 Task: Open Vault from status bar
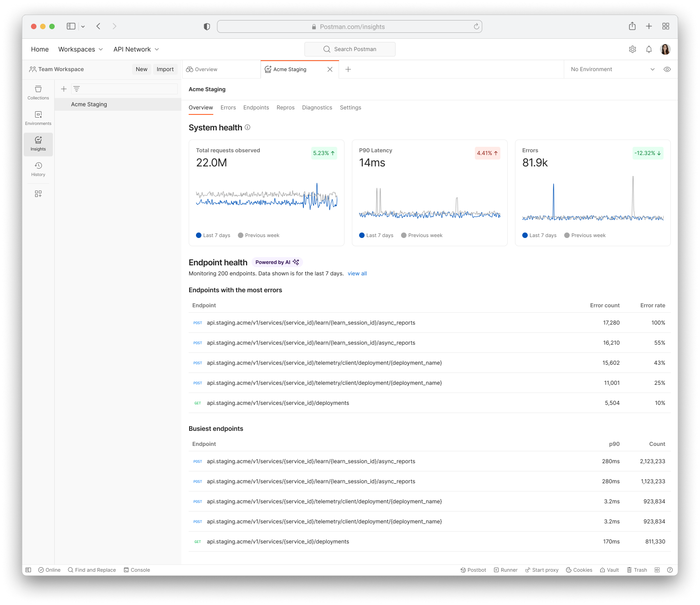click(609, 570)
